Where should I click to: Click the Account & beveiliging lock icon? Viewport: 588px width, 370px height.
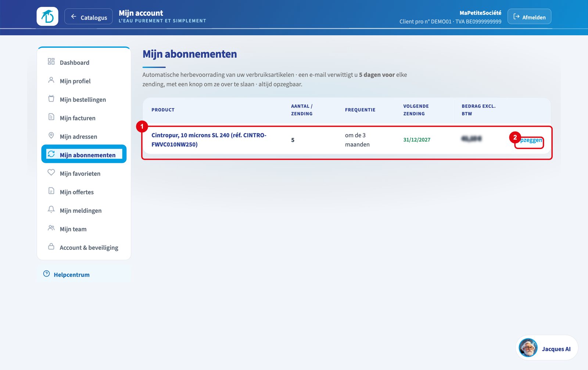tap(51, 247)
